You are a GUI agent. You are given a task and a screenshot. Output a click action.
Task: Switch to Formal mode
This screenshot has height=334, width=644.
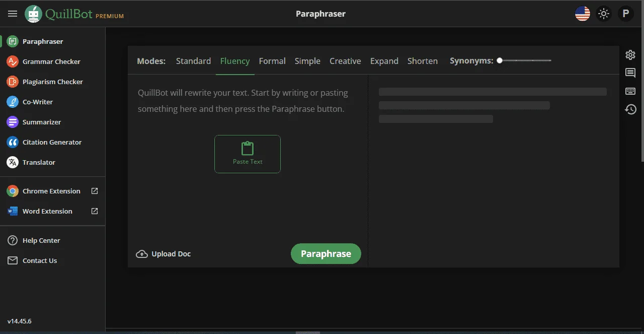[272, 61]
